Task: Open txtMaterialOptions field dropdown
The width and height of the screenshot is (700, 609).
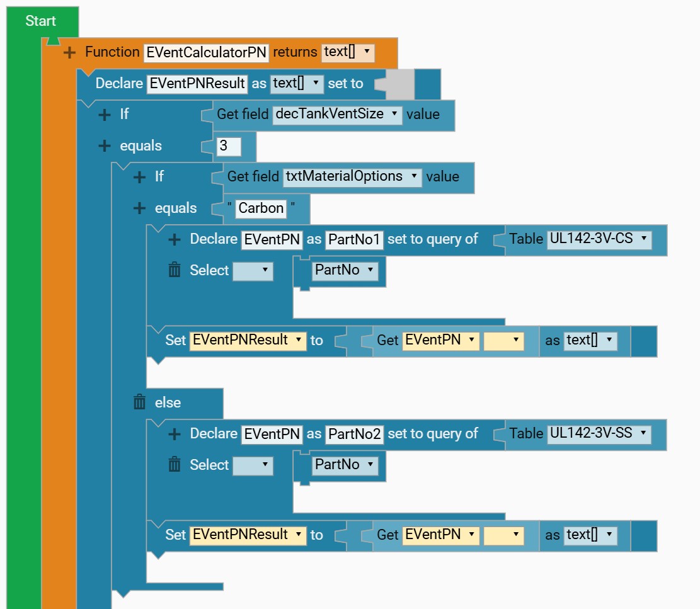Action: pos(352,177)
